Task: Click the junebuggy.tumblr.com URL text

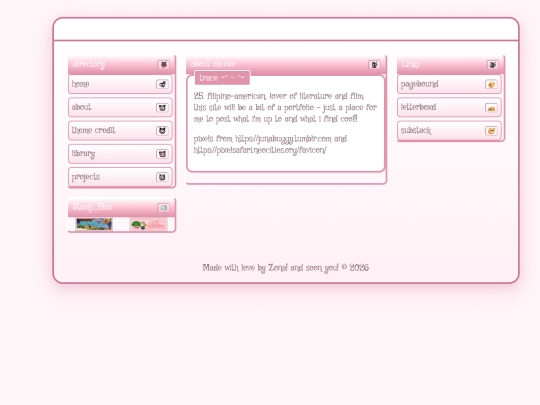Action: [283, 139]
